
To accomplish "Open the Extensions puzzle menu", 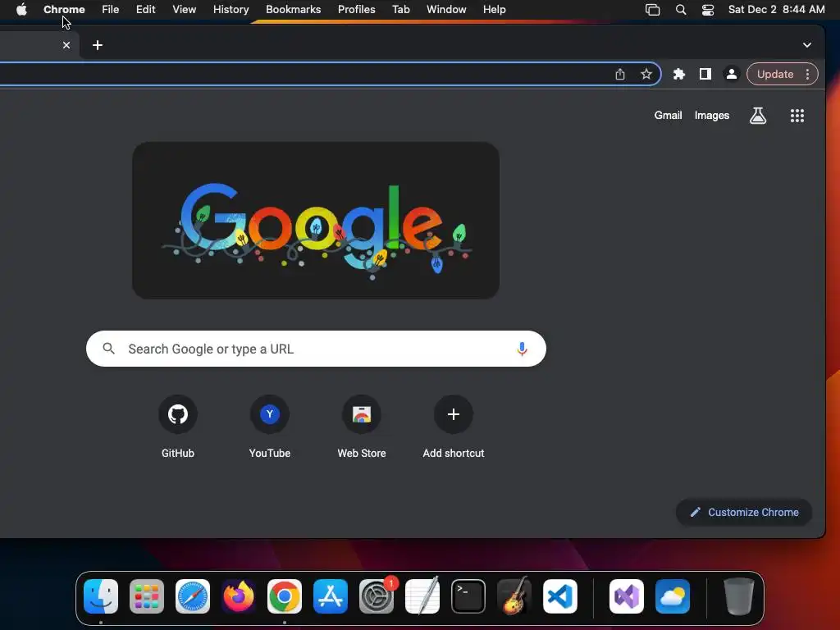I will (678, 74).
